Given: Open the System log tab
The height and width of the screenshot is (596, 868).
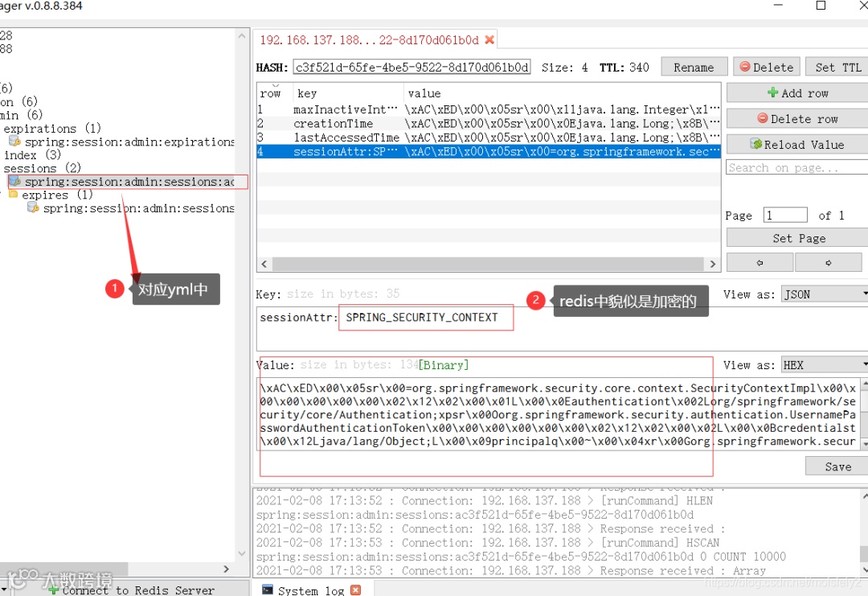Looking at the screenshot, I should pyautogui.click(x=311, y=590).
